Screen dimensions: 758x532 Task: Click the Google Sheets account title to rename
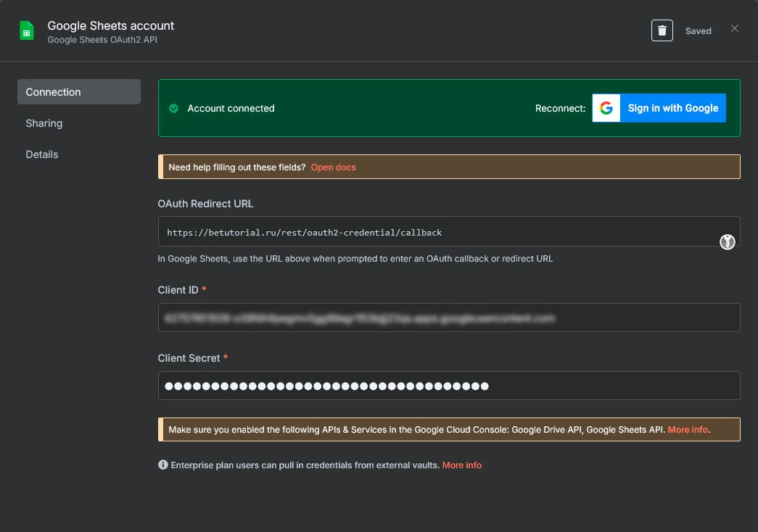(111, 25)
